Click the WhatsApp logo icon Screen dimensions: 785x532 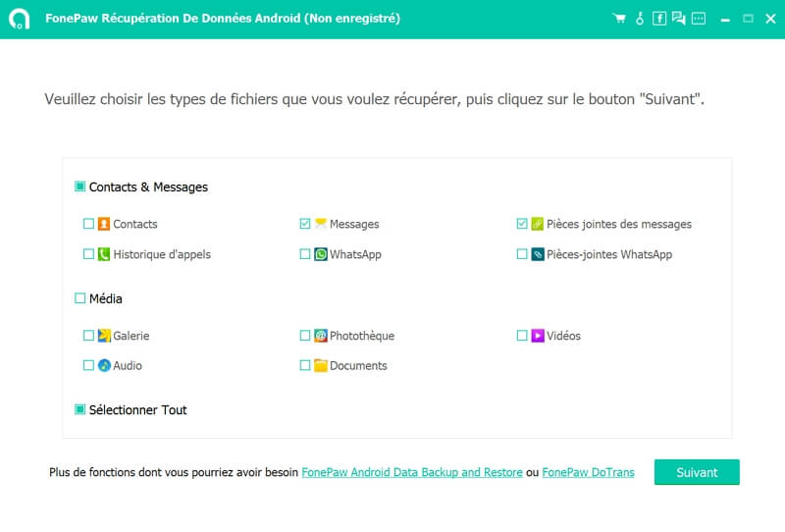321,254
